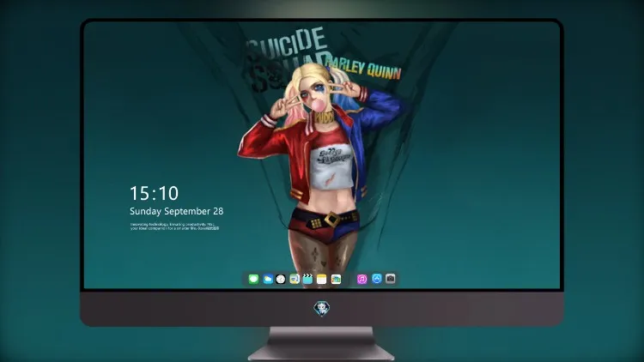This screenshot has height=362, width=644.
Task: Click the Sunday September 28 date text
Action: [177, 211]
